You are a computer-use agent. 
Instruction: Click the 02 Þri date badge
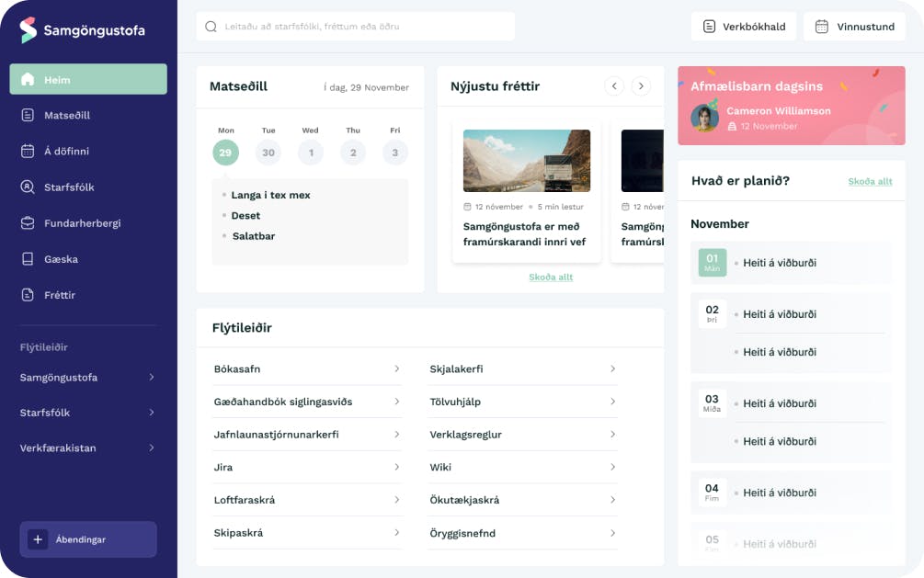[x=713, y=314]
